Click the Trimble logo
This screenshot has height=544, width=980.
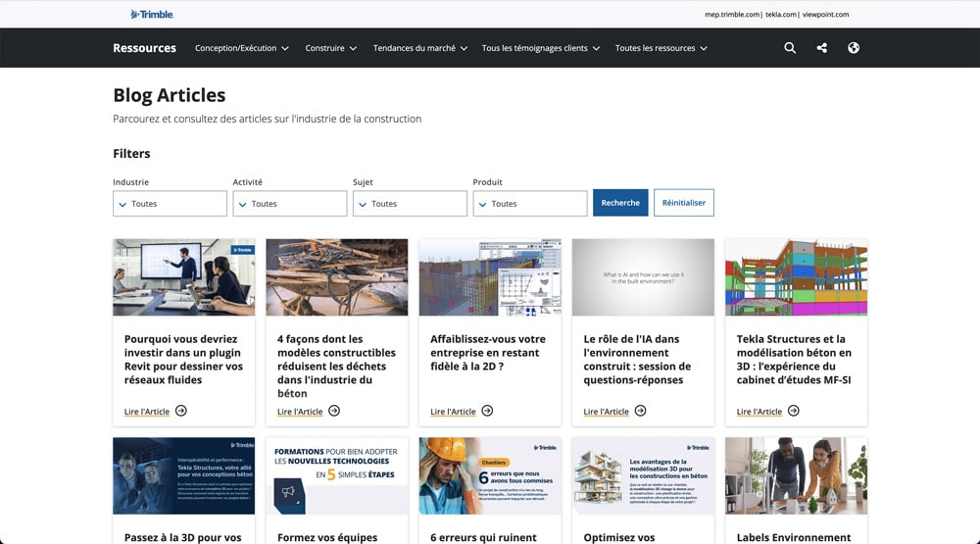152,15
